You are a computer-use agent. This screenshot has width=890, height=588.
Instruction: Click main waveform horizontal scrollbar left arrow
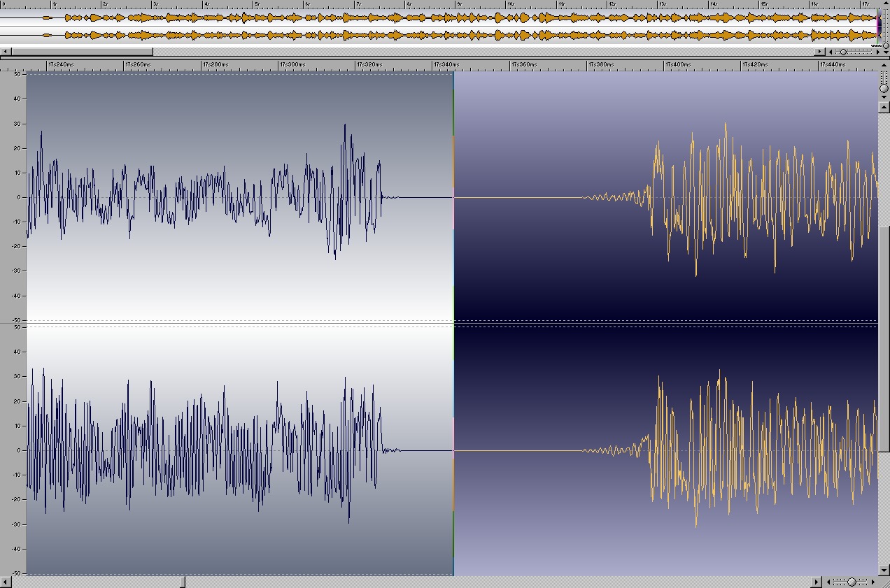click(x=5, y=582)
